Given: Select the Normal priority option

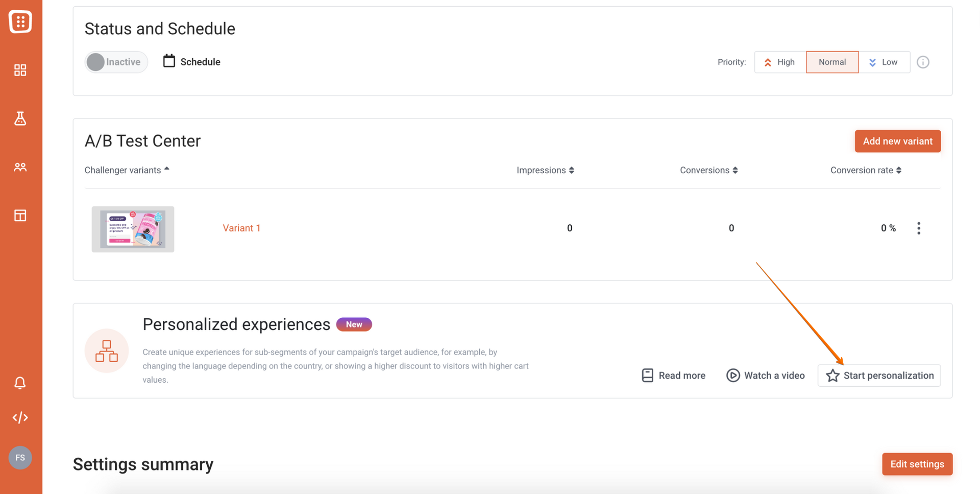Looking at the screenshot, I should [832, 62].
